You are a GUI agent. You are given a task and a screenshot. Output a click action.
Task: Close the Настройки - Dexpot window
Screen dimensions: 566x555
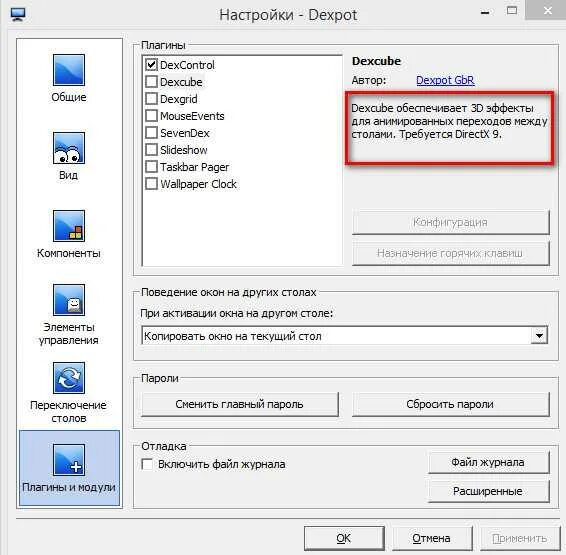(547, 10)
